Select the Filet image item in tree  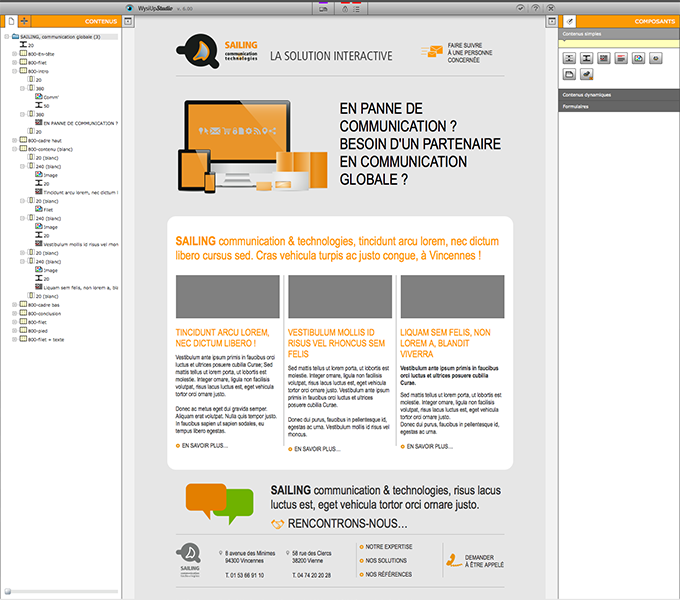(x=44, y=209)
